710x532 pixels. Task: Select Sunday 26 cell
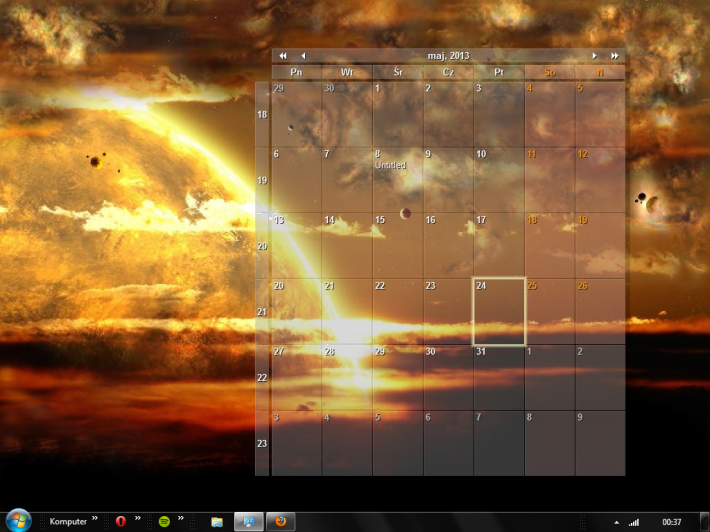(600, 312)
